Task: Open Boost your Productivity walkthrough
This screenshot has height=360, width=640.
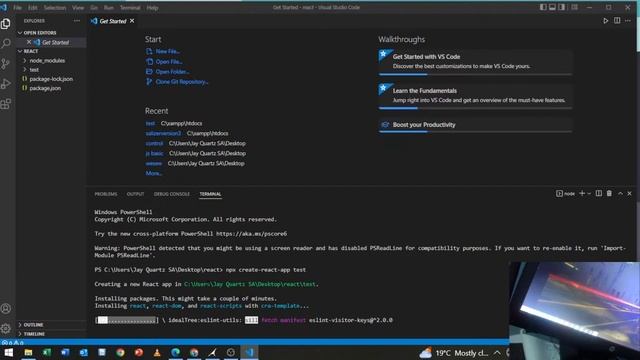Action: (x=475, y=125)
